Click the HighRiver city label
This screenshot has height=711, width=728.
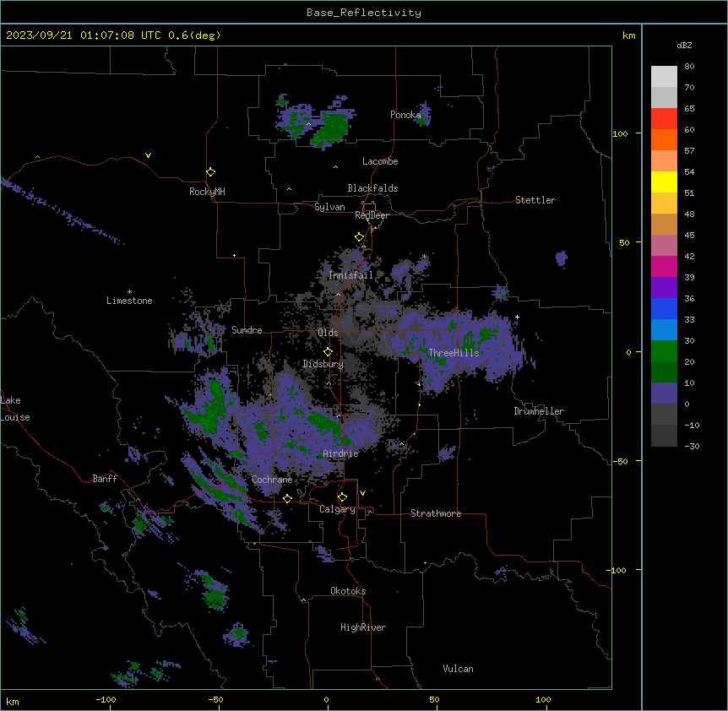(363, 627)
